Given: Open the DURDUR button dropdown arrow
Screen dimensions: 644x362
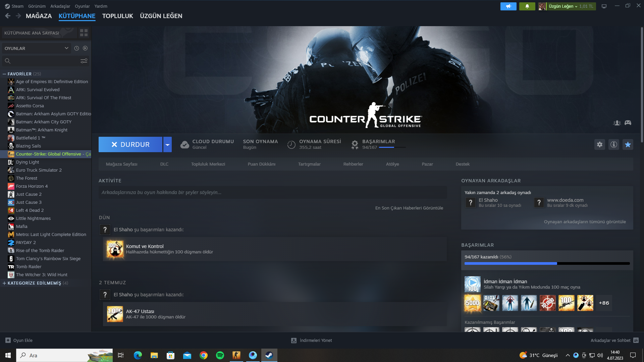Looking at the screenshot, I should 167,144.
